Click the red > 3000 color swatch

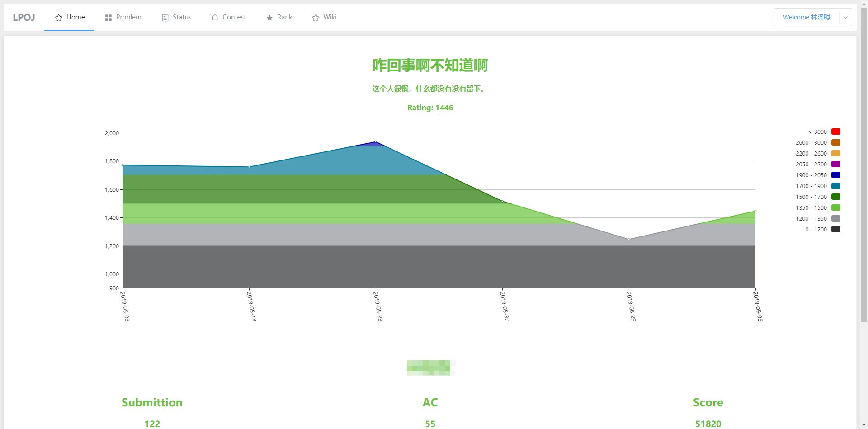click(835, 132)
